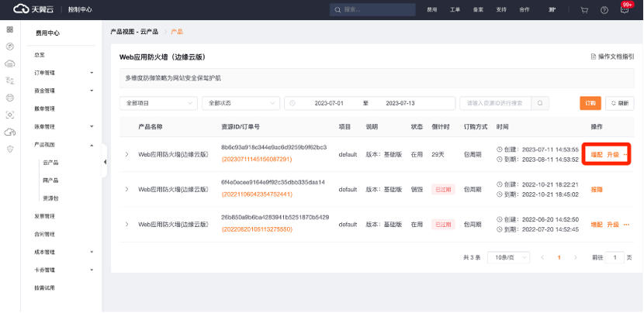Select 网产品 under 产品视图
644x313 pixels.
tap(50, 181)
